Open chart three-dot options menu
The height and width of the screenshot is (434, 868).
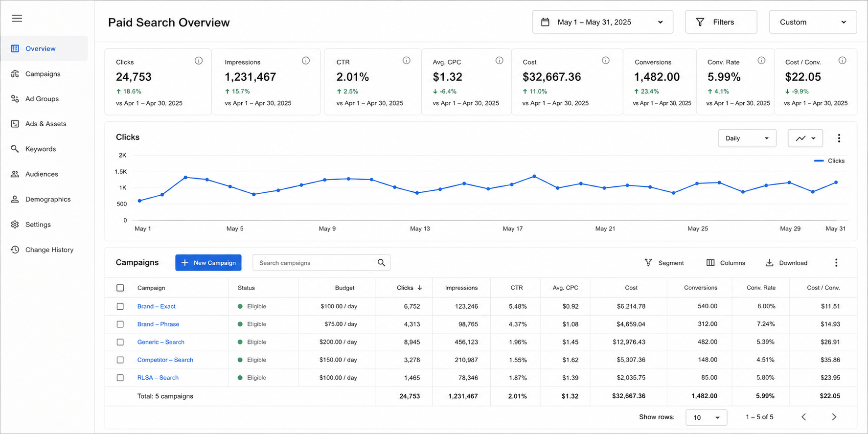click(x=839, y=138)
